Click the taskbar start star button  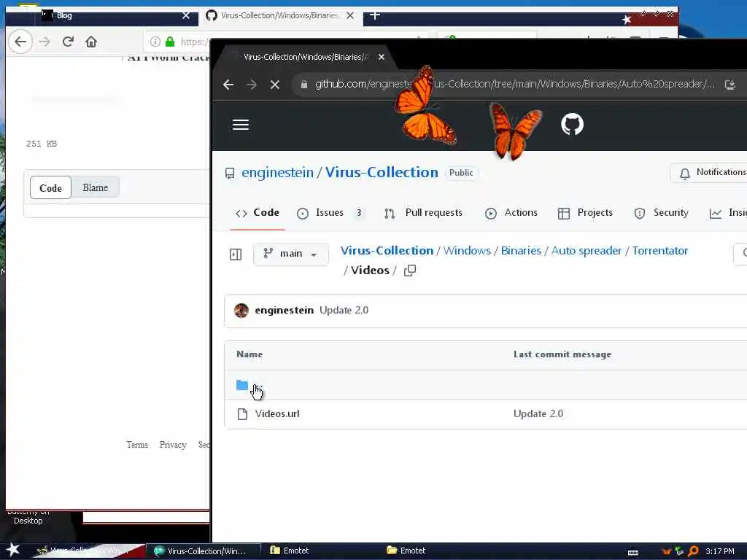[x=13, y=550]
